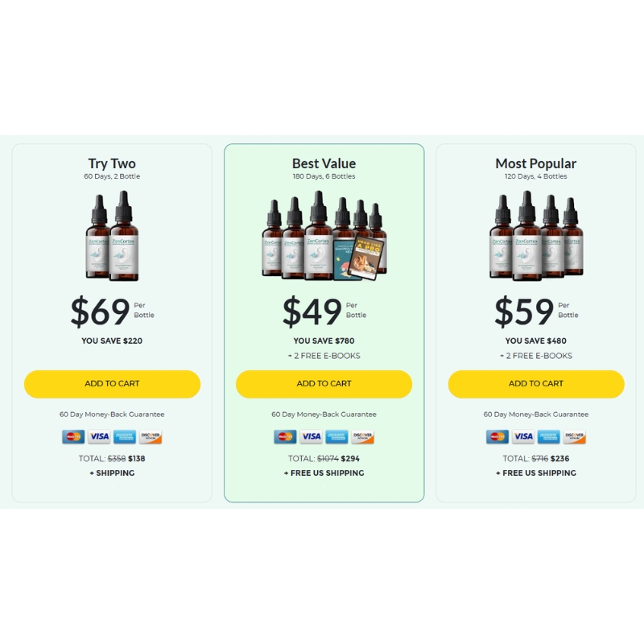Screen dimensions: 644x644
Task: Add the Best Value six-bottle package to cart
Action: 324,384
